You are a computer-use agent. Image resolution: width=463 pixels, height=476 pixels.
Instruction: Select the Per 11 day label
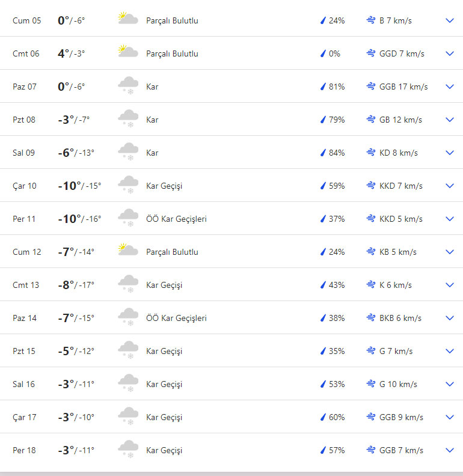(x=24, y=219)
